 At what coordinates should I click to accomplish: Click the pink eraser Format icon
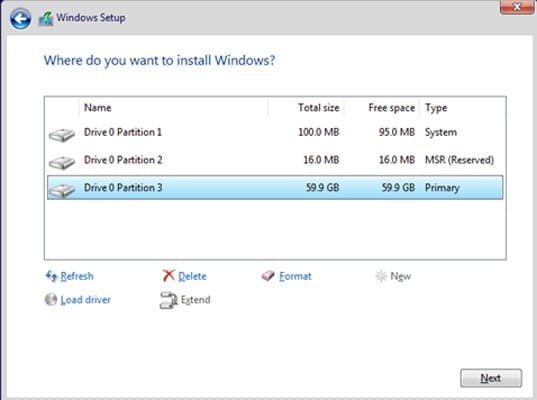pos(268,276)
